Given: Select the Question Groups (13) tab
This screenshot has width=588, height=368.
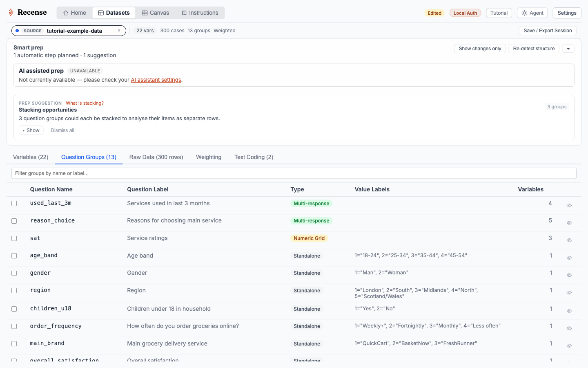Looking at the screenshot, I should tap(89, 157).
